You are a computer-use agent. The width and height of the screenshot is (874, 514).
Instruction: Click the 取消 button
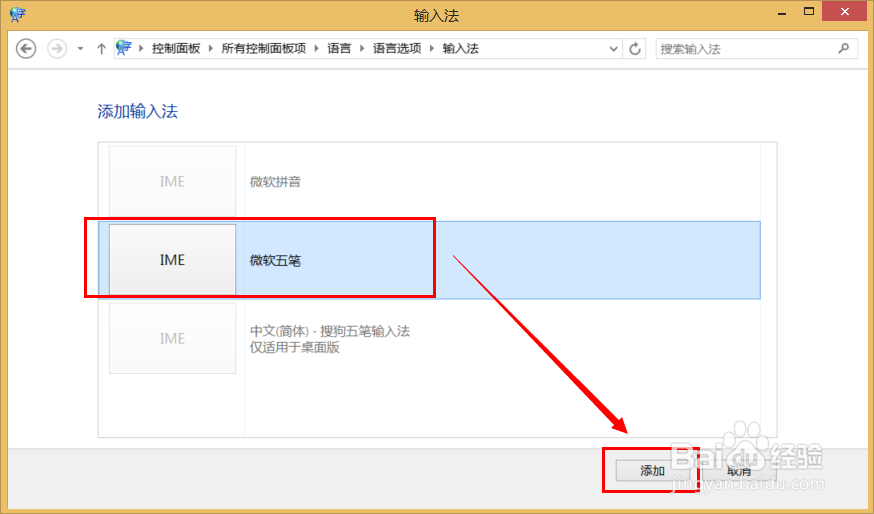coord(739,471)
